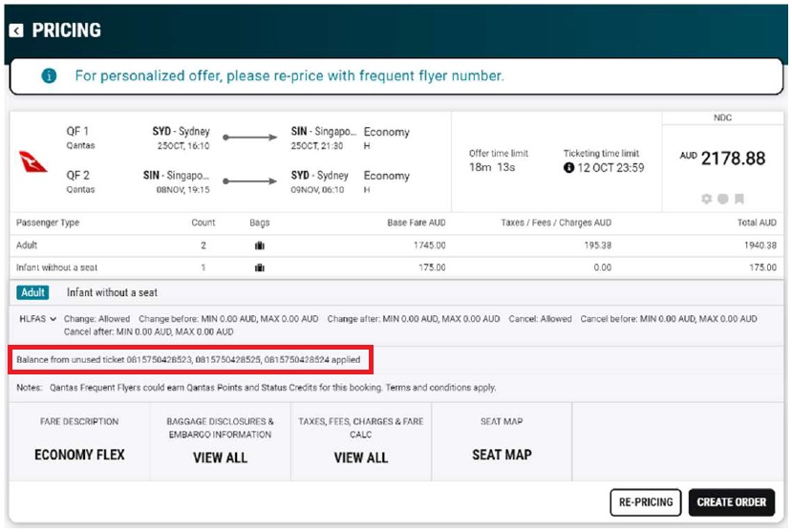Click the CREATE ORDER button

point(732,502)
